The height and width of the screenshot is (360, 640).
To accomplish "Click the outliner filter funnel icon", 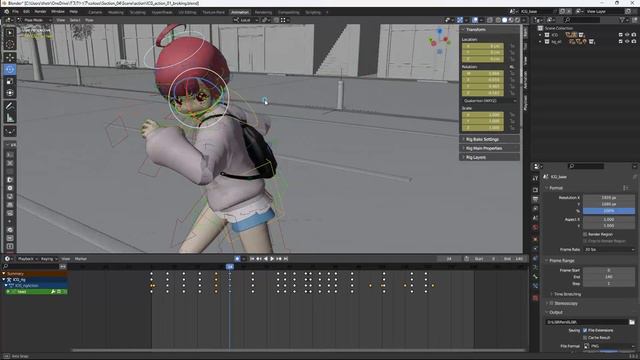I will click(x=622, y=20).
